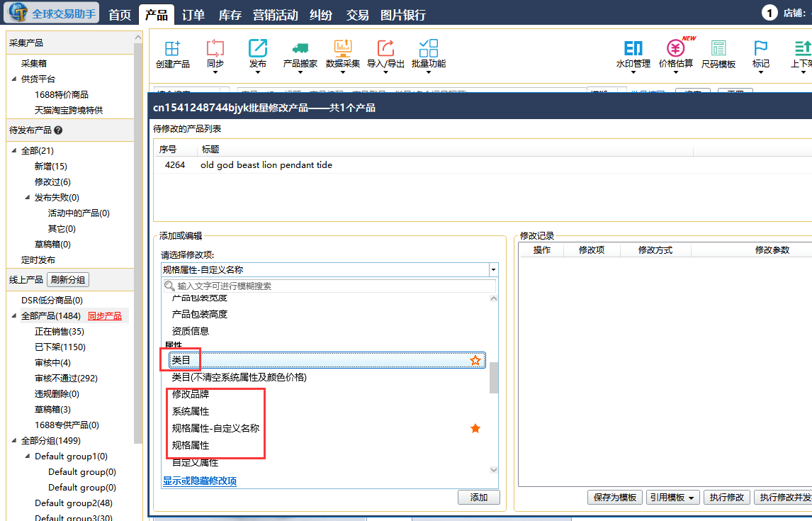
Task: Click the 价格估算 icon
Action: click(x=675, y=48)
